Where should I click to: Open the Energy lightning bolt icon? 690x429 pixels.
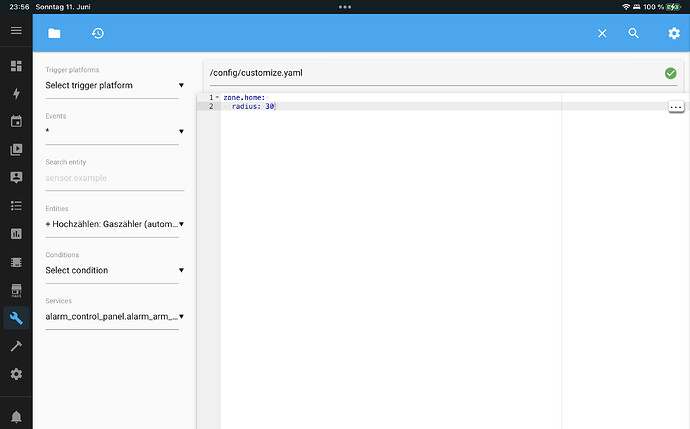(16, 94)
